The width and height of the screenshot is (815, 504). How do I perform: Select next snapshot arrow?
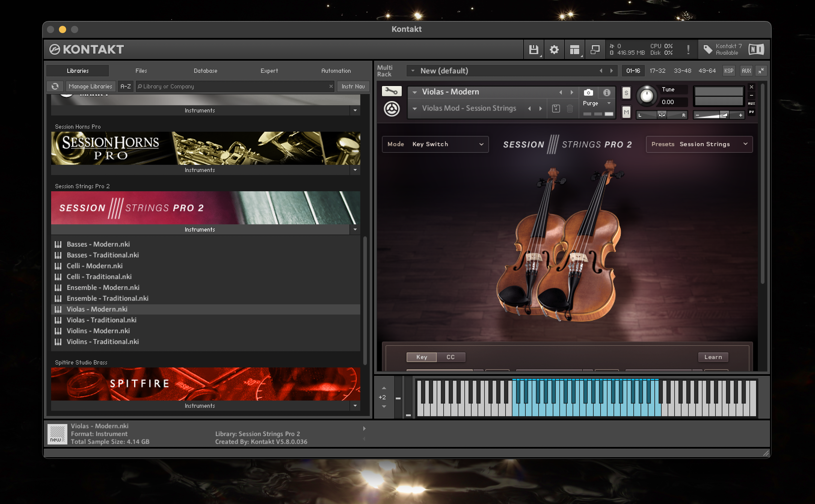click(540, 108)
